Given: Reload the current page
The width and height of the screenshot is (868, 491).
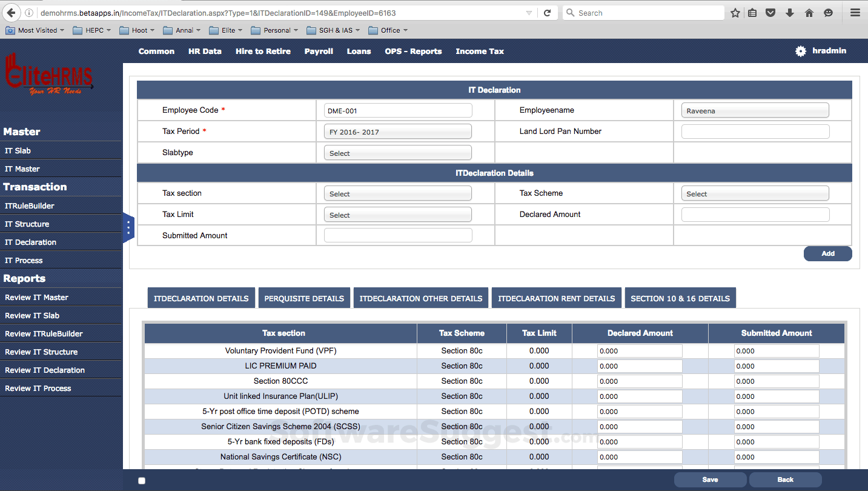Looking at the screenshot, I should (x=548, y=12).
